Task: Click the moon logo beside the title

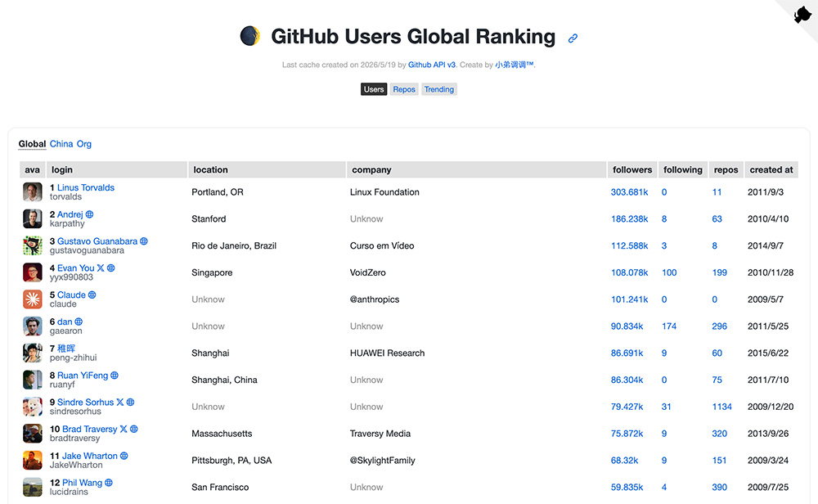Action: 249,36
